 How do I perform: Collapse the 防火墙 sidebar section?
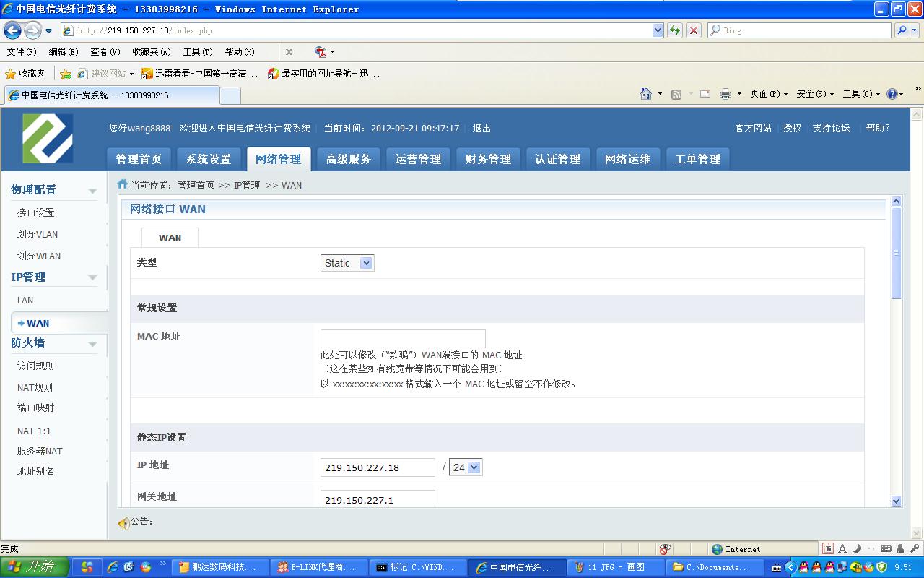coord(92,344)
